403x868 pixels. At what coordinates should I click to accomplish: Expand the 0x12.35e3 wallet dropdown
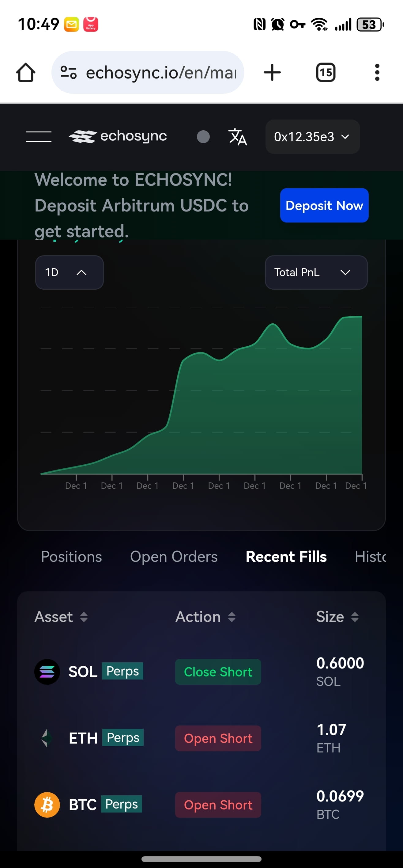tap(312, 136)
